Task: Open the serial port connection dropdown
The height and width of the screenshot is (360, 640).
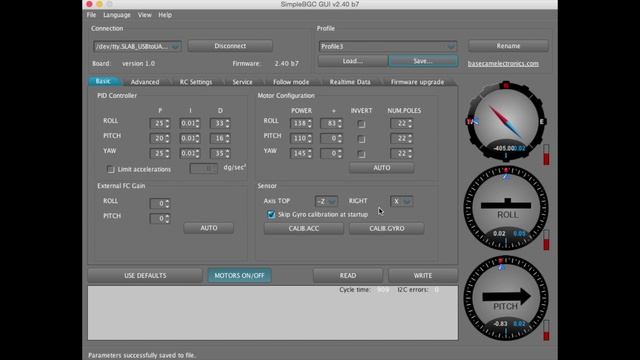Action: 137,46
